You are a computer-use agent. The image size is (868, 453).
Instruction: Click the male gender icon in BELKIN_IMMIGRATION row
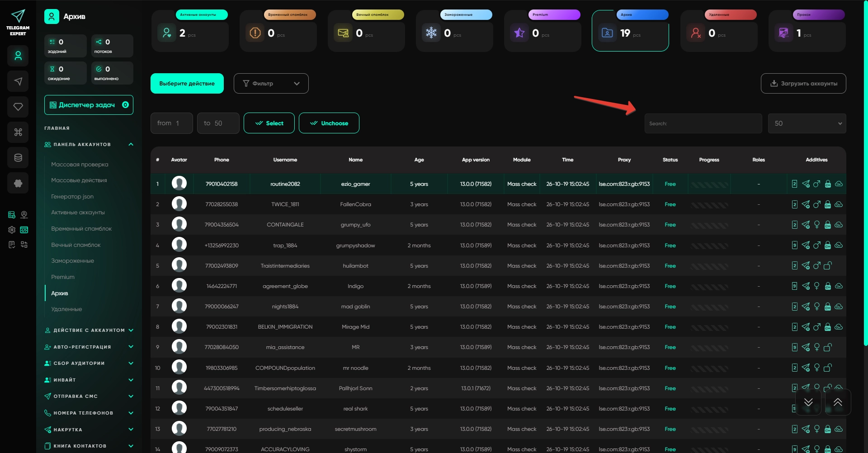[x=817, y=327]
